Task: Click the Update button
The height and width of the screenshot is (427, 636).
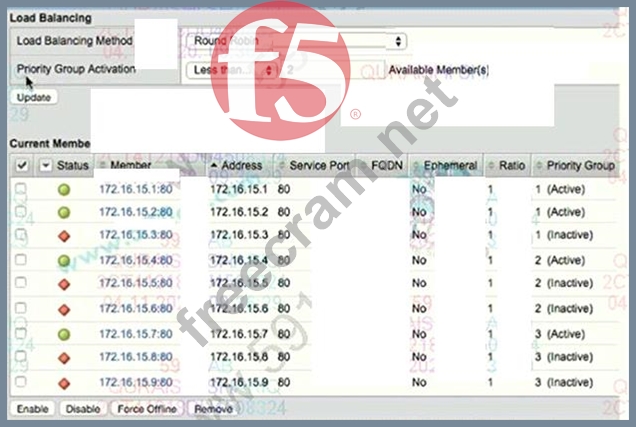Action: [34, 97]
